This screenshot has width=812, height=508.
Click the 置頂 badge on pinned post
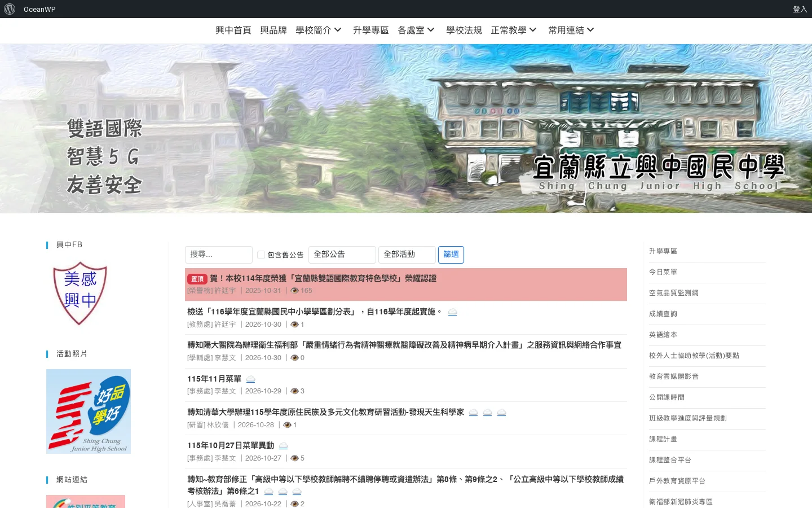197,279
